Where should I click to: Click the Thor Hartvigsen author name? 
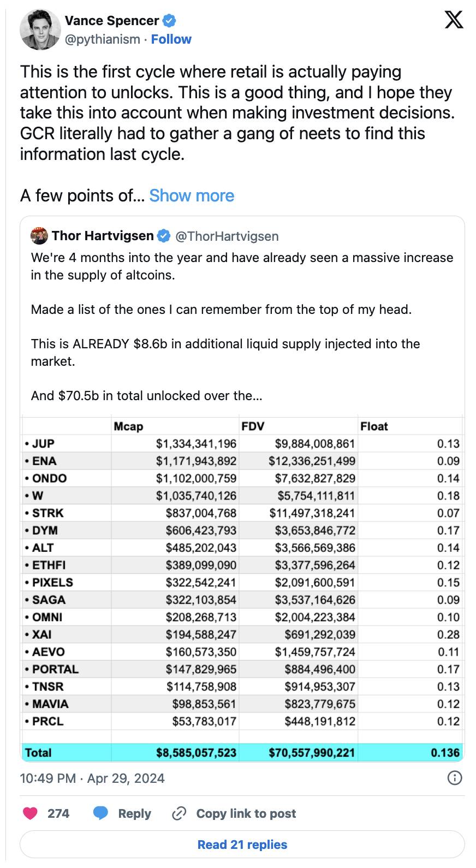point(103,236)
